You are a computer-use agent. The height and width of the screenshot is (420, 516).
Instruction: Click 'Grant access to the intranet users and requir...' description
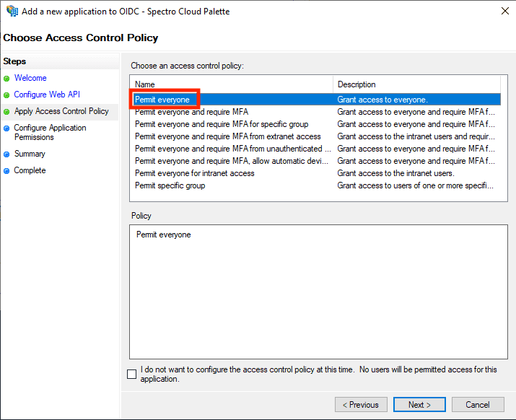[x=416, y=136]
